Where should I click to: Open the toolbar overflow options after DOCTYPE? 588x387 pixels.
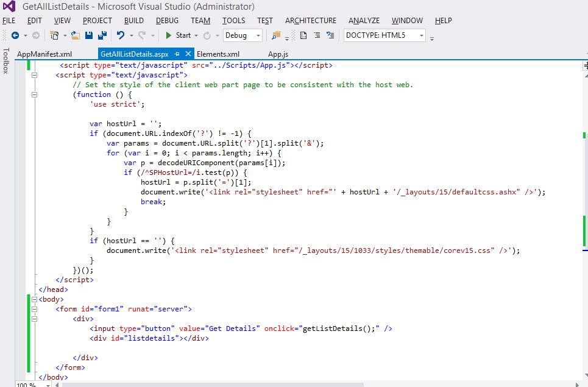point(432,38)
